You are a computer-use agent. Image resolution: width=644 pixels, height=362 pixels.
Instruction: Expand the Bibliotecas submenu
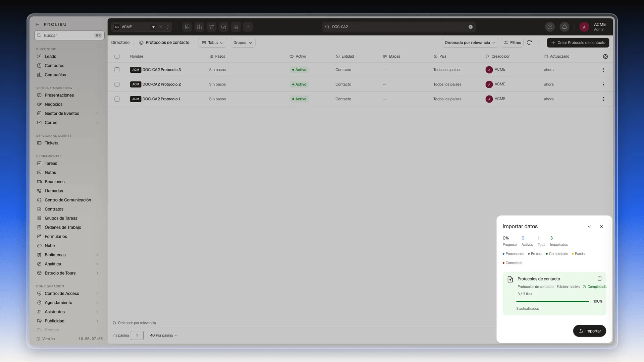[x=97, y=255]
